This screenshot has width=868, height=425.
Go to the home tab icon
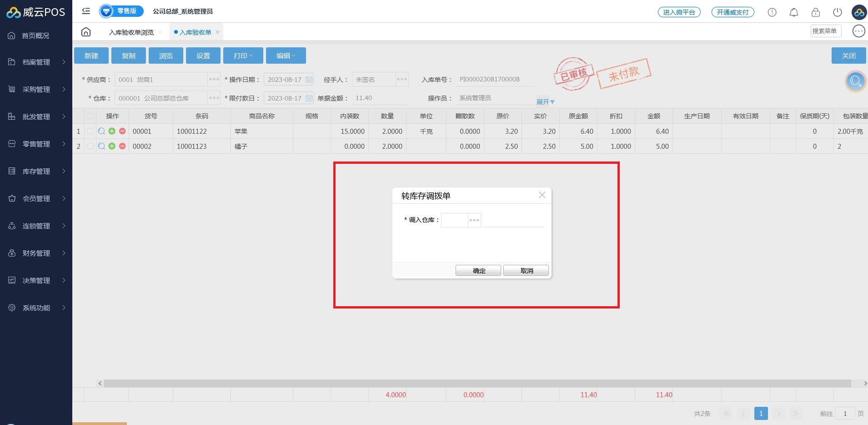86,32
